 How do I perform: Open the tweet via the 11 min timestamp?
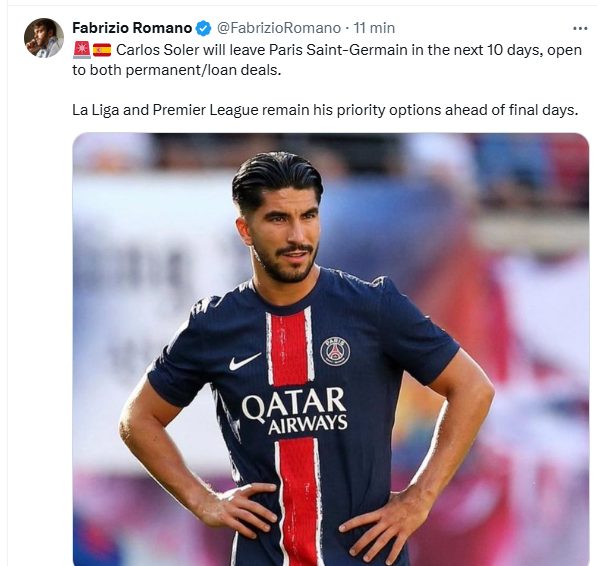click(x=374, y=28)
